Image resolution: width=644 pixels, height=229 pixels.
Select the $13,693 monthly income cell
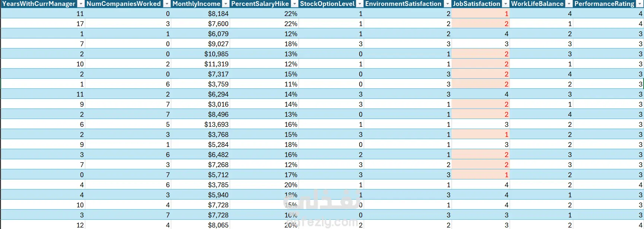(200, 125)
